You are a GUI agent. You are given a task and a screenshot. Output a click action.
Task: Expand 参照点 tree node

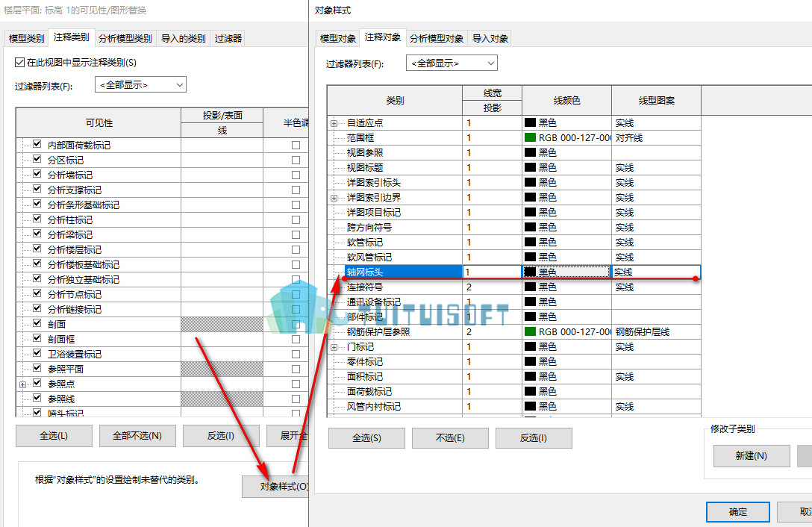pos(23,384)
